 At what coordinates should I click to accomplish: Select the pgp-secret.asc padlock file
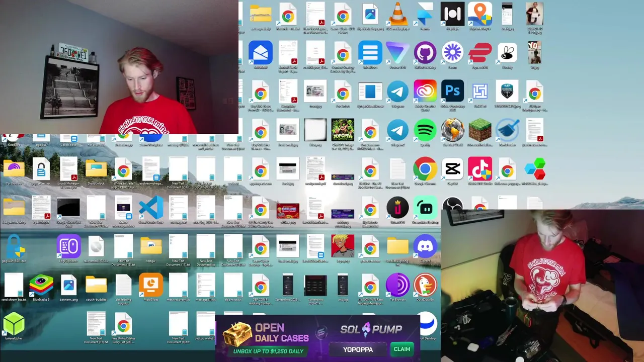(41, 169)
